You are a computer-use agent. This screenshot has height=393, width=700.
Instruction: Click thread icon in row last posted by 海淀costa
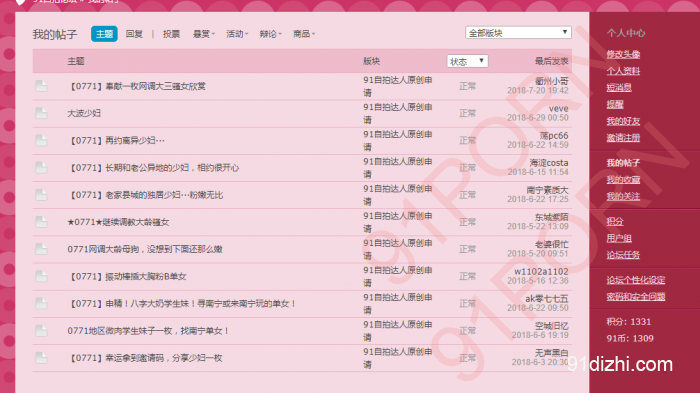(x=42, y=168)
